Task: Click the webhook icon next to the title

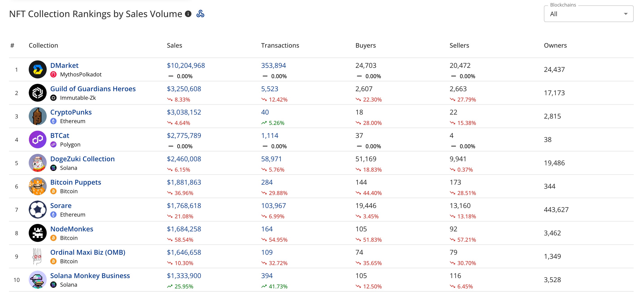Action: click(200, 14)
